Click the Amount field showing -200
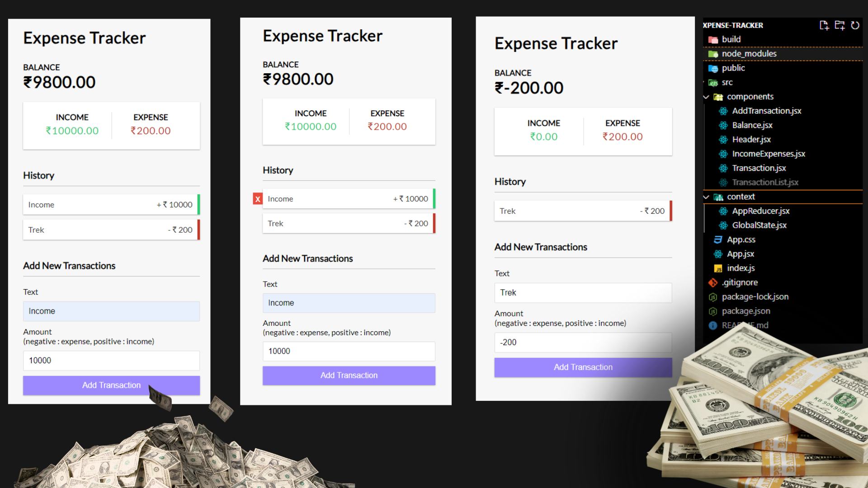Image resolution: width=868 pixels, height=488 pixels. tap(583, 343)
